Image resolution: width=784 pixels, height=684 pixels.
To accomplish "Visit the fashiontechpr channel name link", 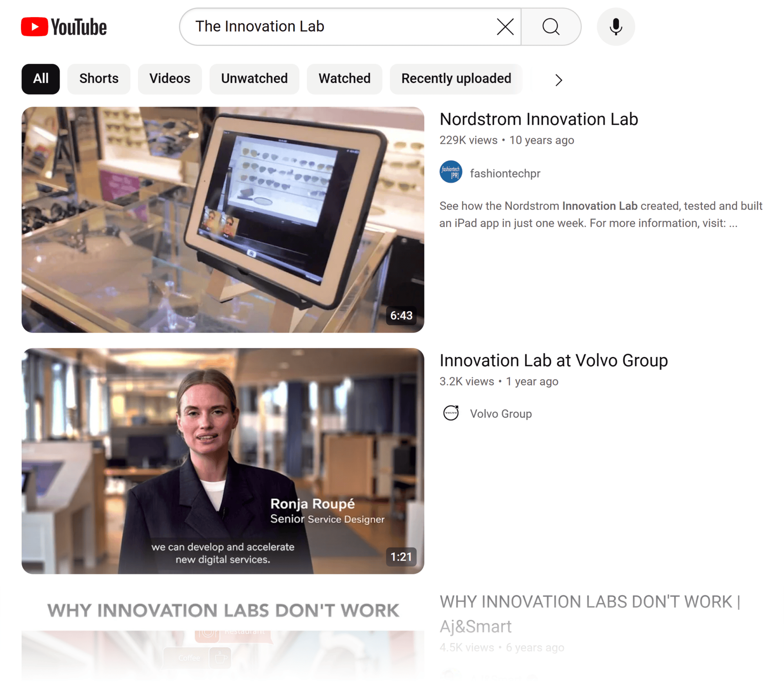I will (505, 173).
